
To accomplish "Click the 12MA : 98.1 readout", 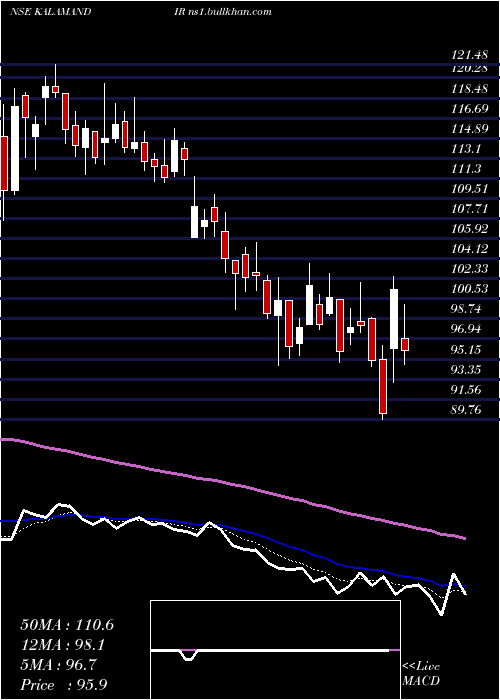I will click(64, 645).
